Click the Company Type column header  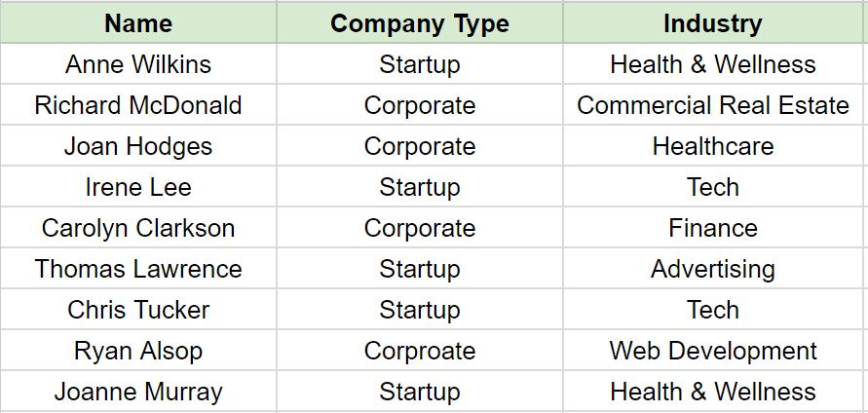tap(419, 23)
